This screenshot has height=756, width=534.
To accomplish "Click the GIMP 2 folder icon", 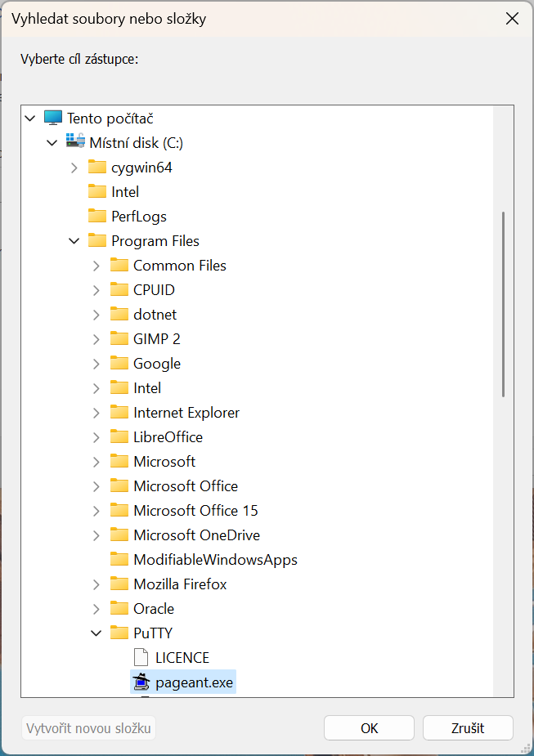I will (119, 339).
